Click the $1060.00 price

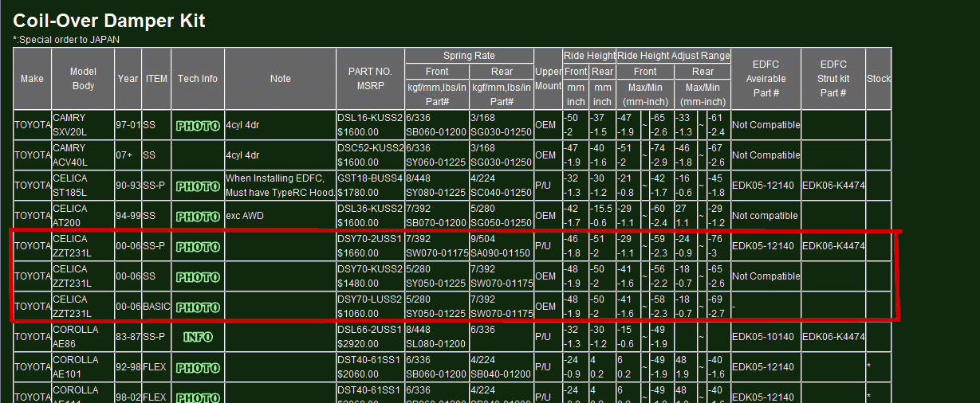358,314
